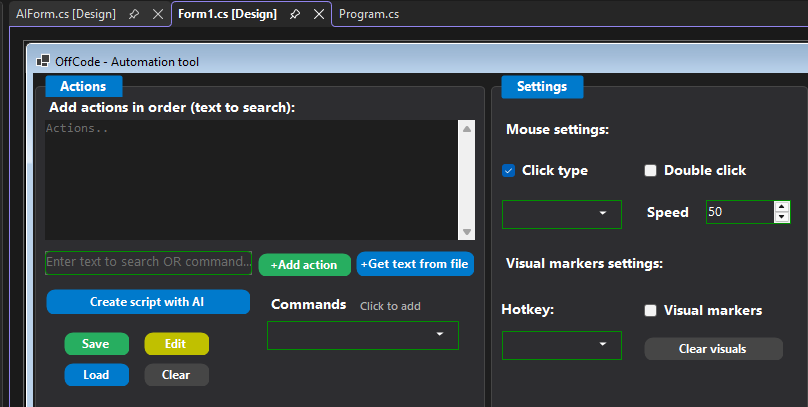The width and height of the screenshot is (808, 407).
Task: Click the 'Visual markers settings:' label
Action: 584,264
